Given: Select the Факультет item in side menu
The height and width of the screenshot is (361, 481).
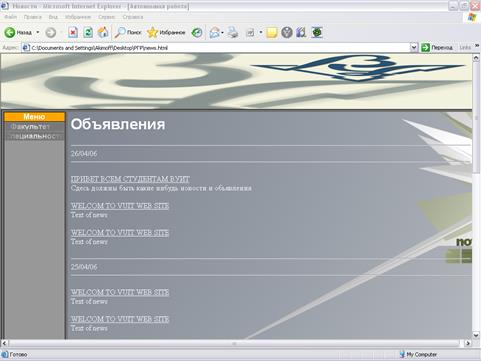Looking at the screenshot, I should pos(34,127).
